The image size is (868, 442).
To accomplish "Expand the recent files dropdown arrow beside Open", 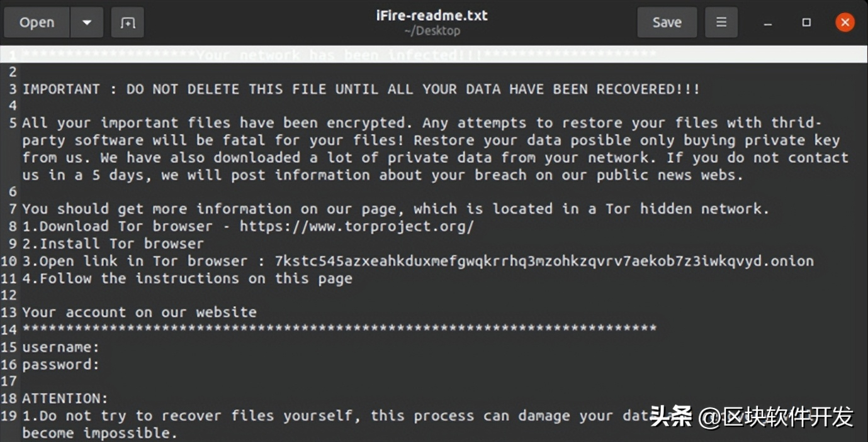I will click(x=87, y=23).
